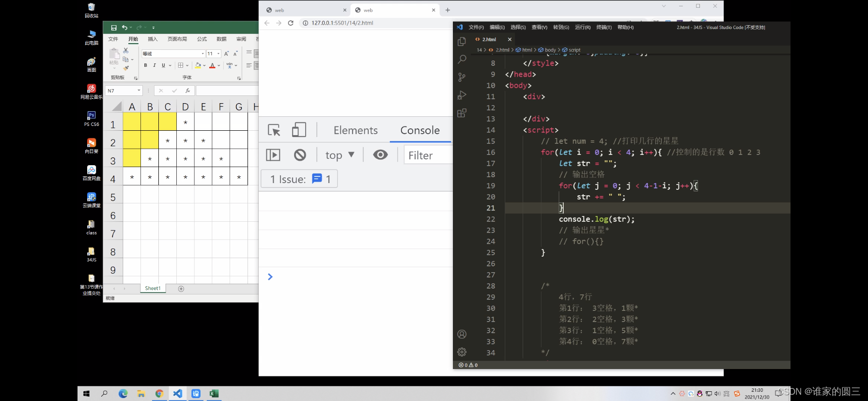This screenshot has width=868, height=401.
Task: Switch to Excel 页面布局 ribbon tab
Action: 177,39
